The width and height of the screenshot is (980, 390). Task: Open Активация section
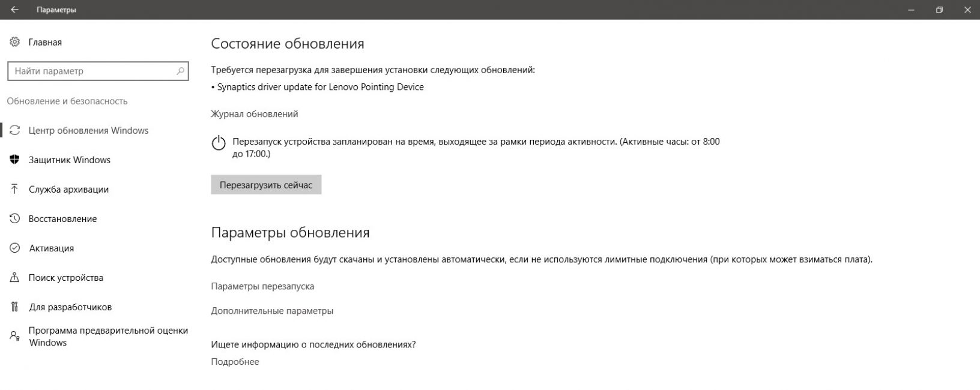click(x=52, y=248)
